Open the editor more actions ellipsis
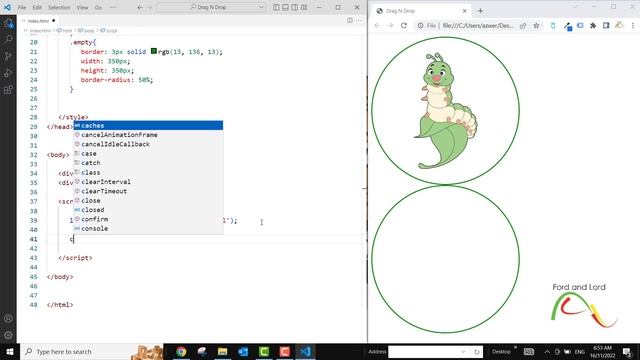The image size is (640, 360). 359,20
